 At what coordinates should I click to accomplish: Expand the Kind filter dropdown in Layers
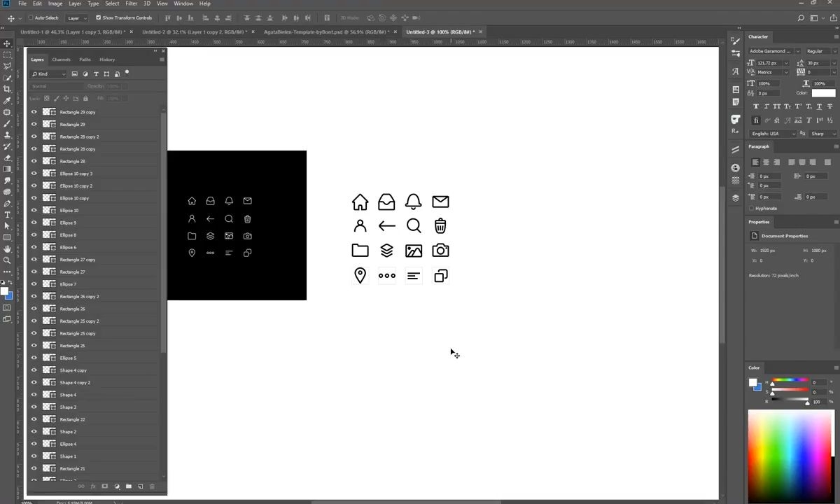(x=48, y=73)
